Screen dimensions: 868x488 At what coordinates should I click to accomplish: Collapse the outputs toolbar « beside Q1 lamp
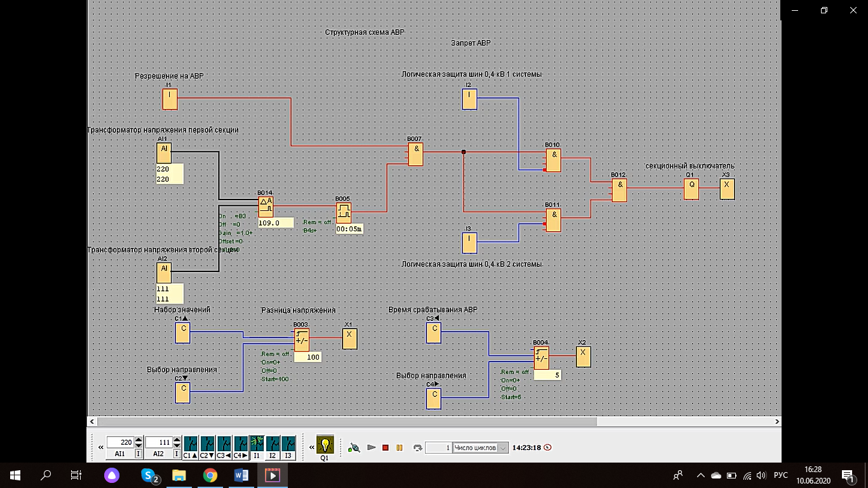311,447
